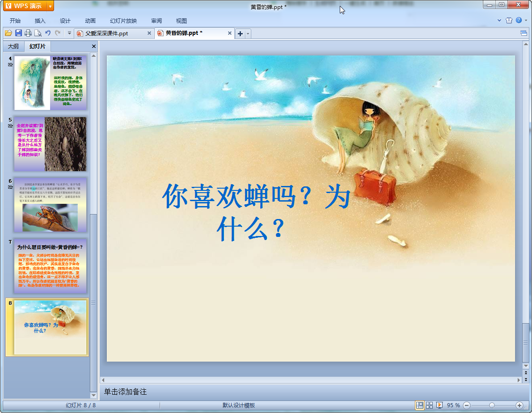Switch to normal view icon in status bar
The width and height of the screenshot is (532, 413).
[420, 405]
